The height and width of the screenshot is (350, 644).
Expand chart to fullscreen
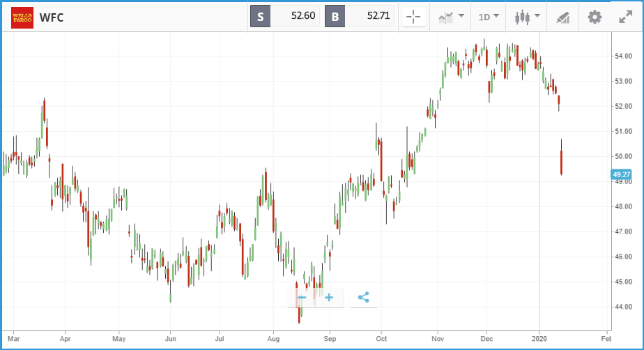[x=625, y=17]
